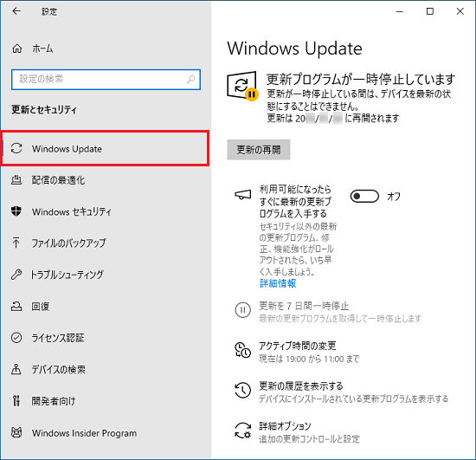
Task: Click the デバイスの検索 locator icon
Action: tap(16, 369)
